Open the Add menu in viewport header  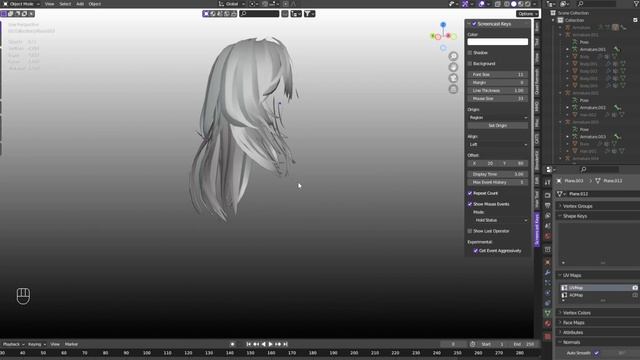(x=80, y=4)
